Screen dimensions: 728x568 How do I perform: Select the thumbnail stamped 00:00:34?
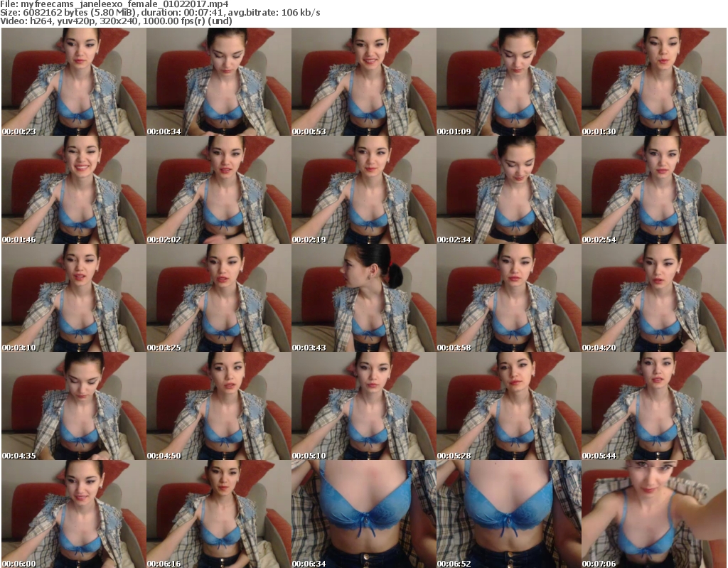pos(219,82)
